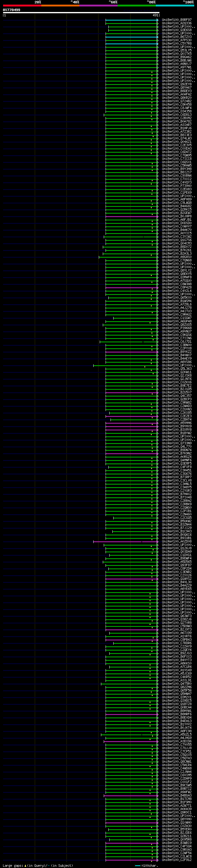Screen dimensions: 197x868
Task: Click the green ~80% identity legend segment
Action: coord(137,6)
